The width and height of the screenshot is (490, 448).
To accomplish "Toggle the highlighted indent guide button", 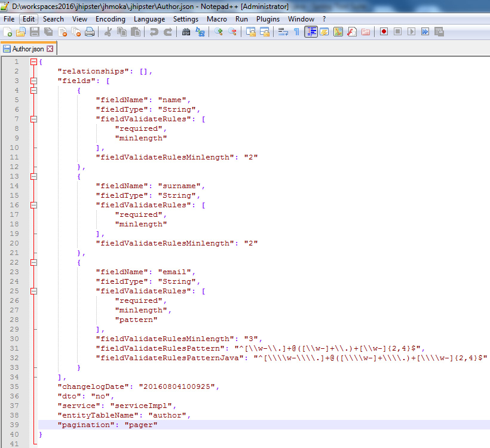I will coord(311,32).
